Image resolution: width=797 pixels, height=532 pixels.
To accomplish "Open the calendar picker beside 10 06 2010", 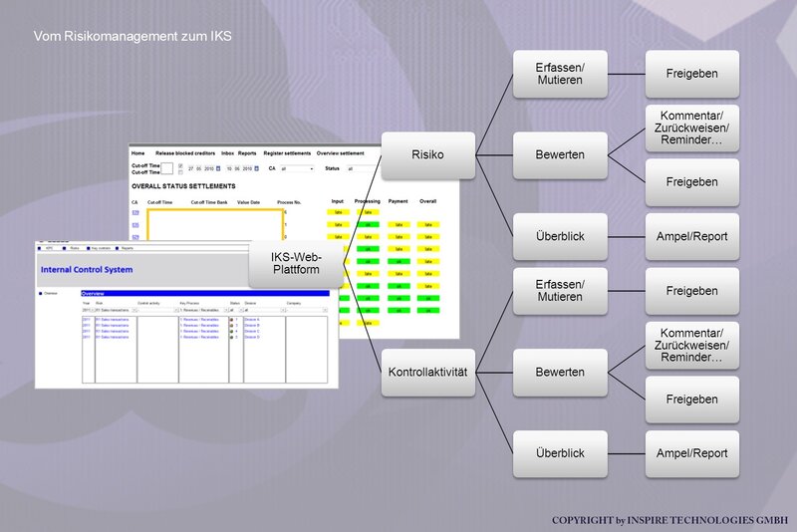I will click(x=257, y=168).
